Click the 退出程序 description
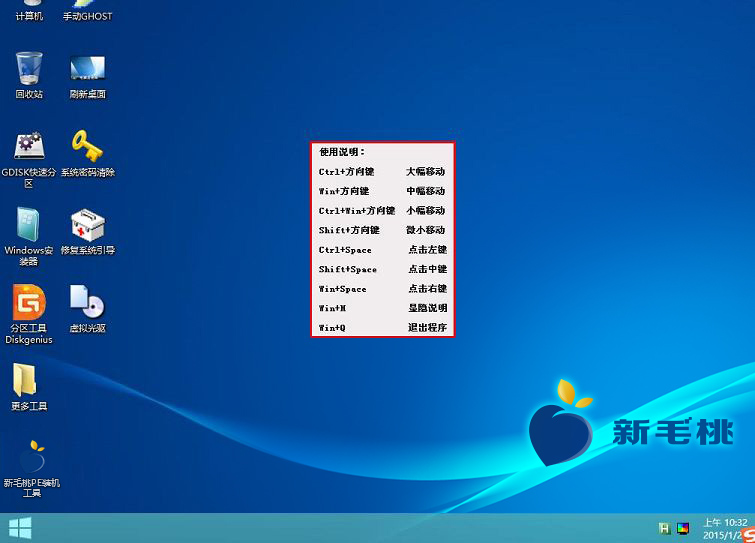The height and width of the screenshot is (543, 755). pyautogui.click(x=428, y=328)
